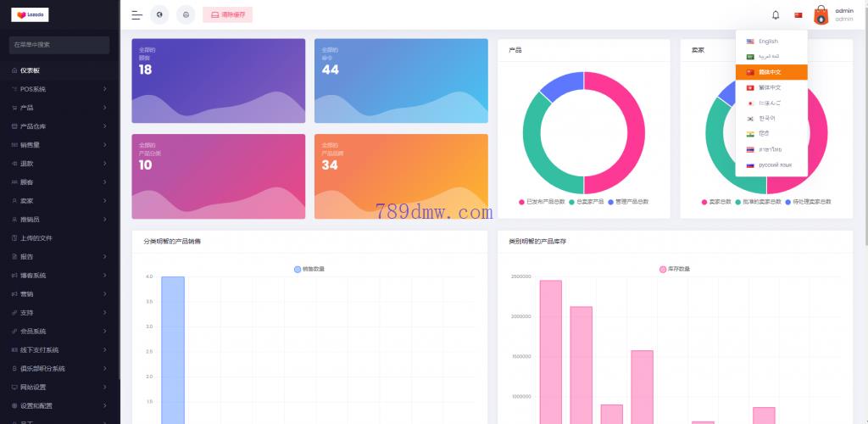Click the globe icon in top bar
The height and width of the screenshot is (424, 868).
(159, 15)
